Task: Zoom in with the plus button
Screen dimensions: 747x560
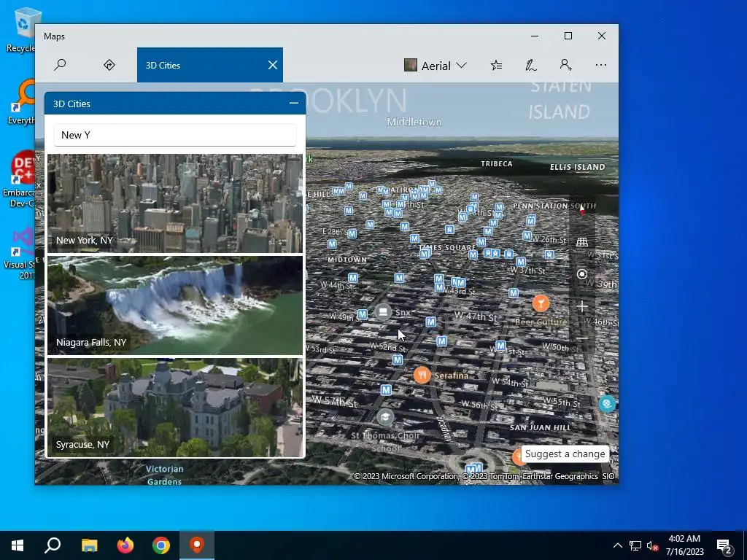Action: (581, 306)
